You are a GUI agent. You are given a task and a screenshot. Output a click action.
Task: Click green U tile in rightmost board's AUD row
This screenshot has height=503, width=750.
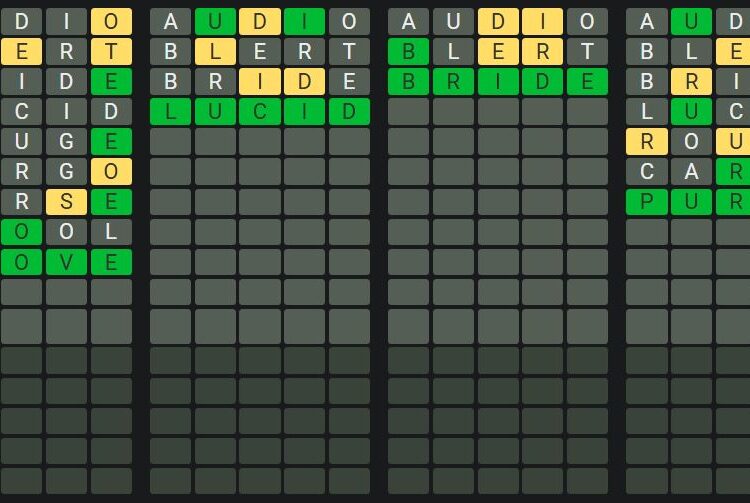click(x=692, y=21)
